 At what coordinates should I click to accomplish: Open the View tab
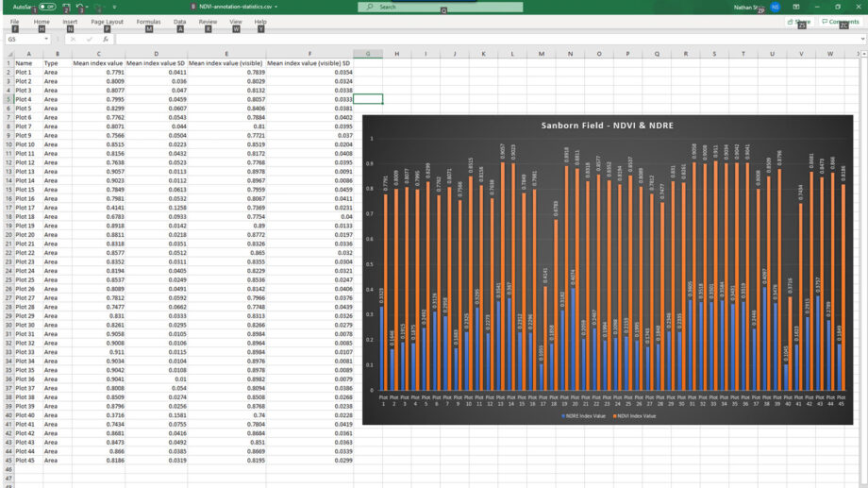[235, 22]
